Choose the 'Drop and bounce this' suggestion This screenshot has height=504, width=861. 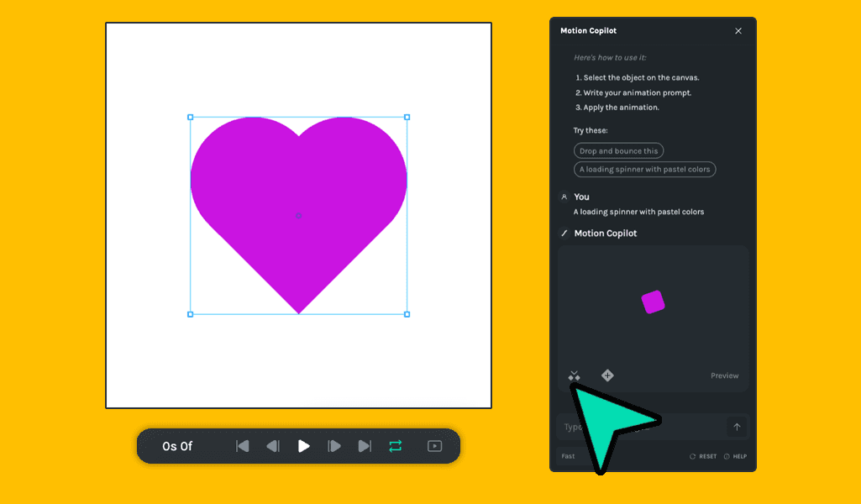point(618,151)
